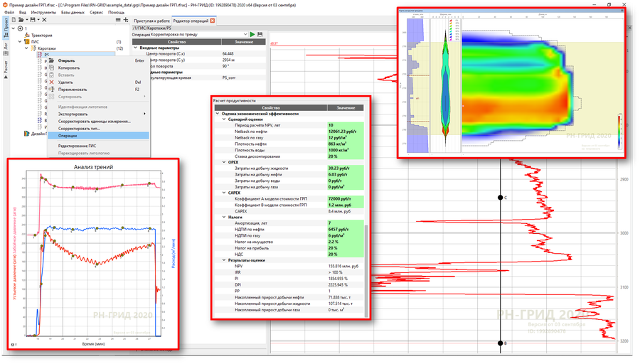The image size is (640, 364).
Task: Select the ГИС tree node
Action: tap(35, 42)
